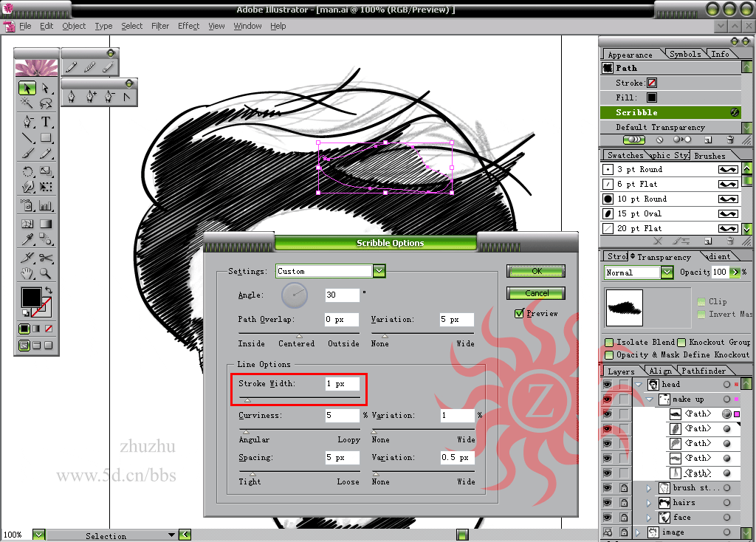This screenshot has height=542, width=756.
Task: Select the Paintbrush tool
Action: [27, 154]
